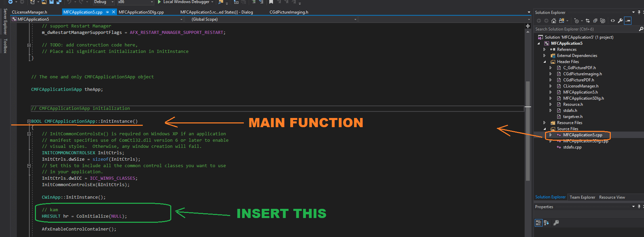The image size is (644, 237).
Task: Toggle pin on MFCApplication5.cpp tab
Action: (x=107, y=12)
